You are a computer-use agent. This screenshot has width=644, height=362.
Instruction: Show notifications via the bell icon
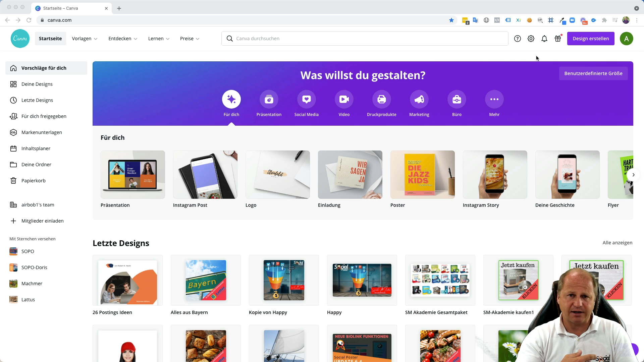pos(544,39)
